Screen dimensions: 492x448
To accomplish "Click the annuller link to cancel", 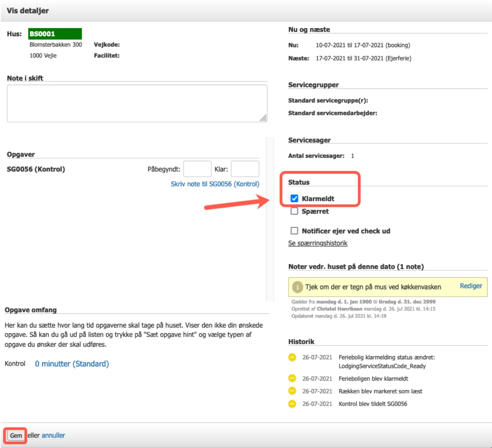I will (x=53, y=435).
